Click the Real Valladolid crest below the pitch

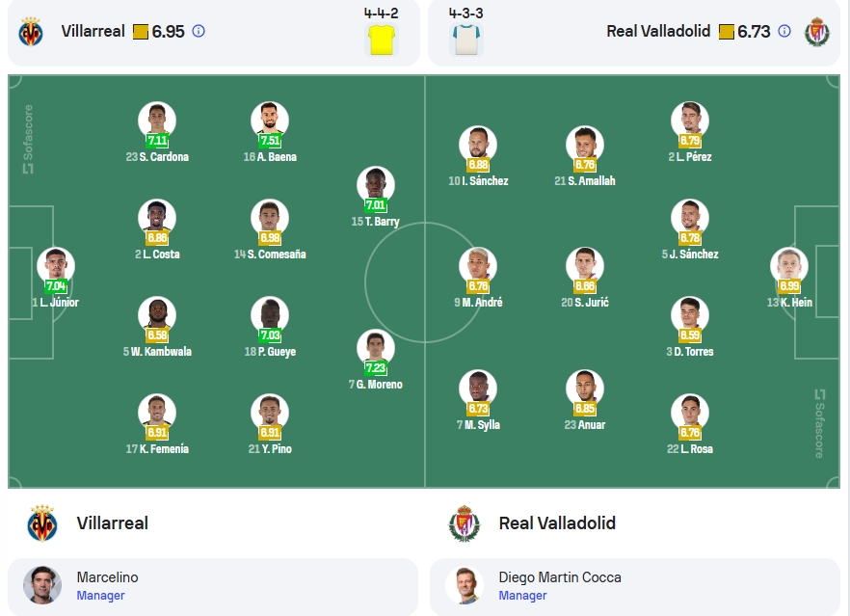coord(465,523)
